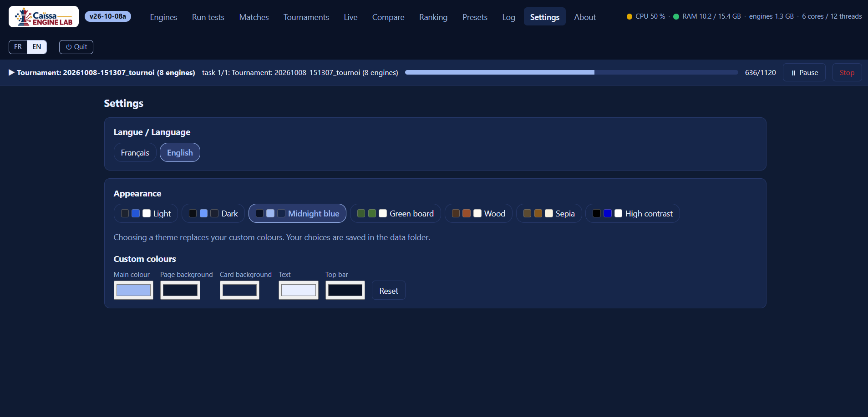This screenshot has width=868, height=417.
Task: Choose Français language option
Action: click(135, 152)
